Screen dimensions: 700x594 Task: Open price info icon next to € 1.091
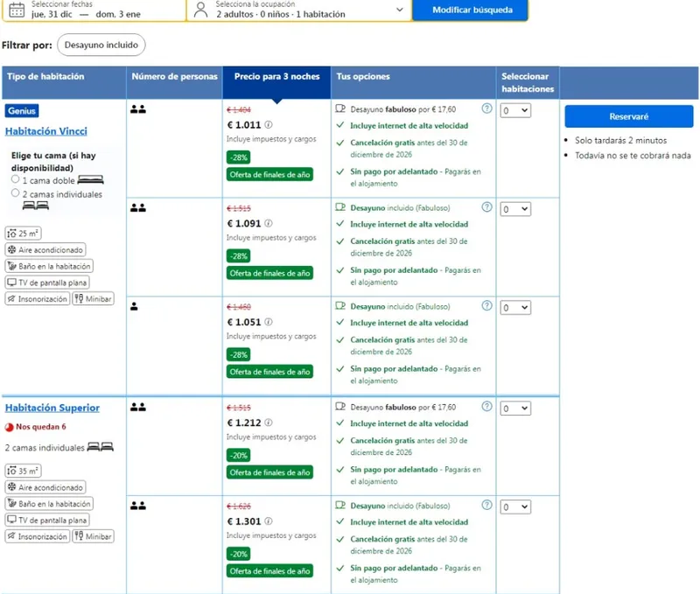269,223
